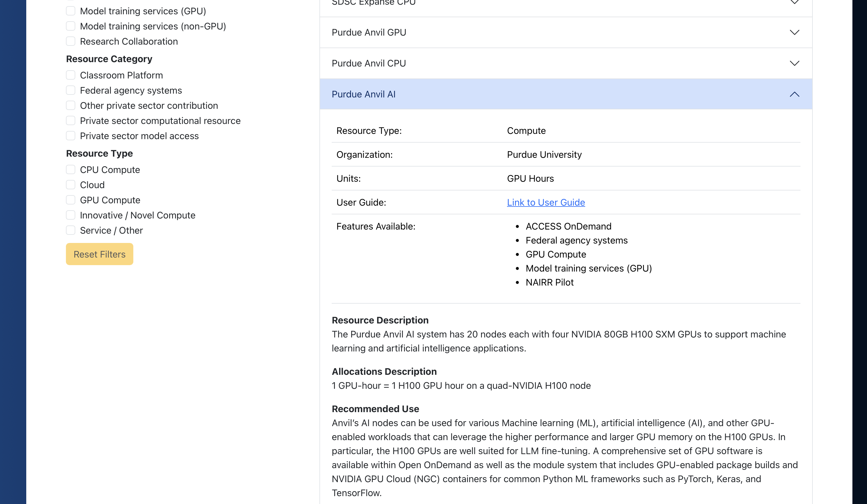Tick the GPU Compute checkbox
Image resolution: width=867 pixels, height=504 pixels.
[71, 200]
